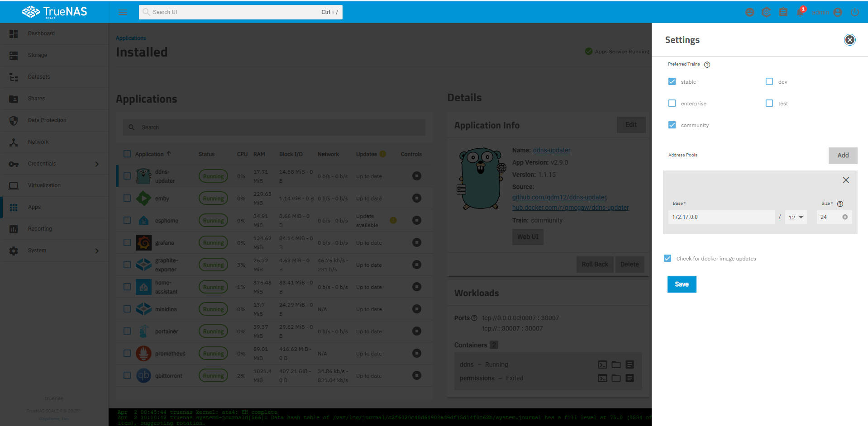Focus the Size input field

[830, 217]
